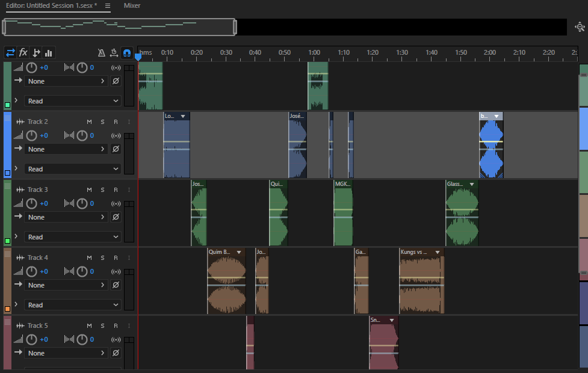The image size is (588, 373).
Task: Select the Kungs vs clip on Track 4
Action: [421, 283]
